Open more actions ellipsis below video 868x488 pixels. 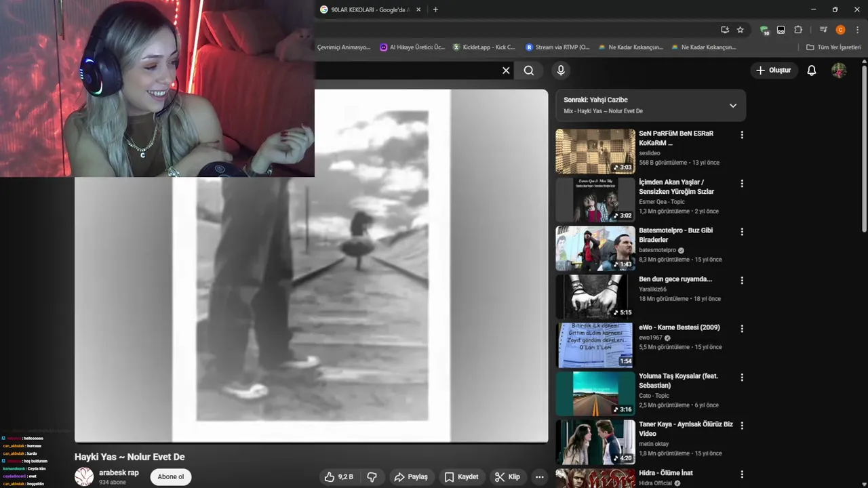tap(540, 477)
